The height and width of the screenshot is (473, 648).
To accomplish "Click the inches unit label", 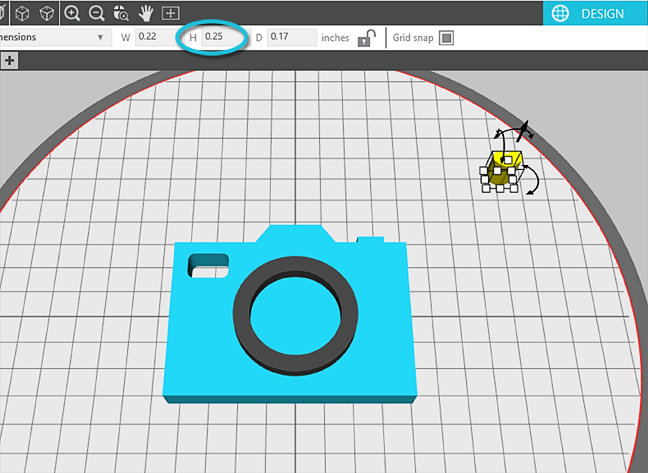I will coord(335,38).
